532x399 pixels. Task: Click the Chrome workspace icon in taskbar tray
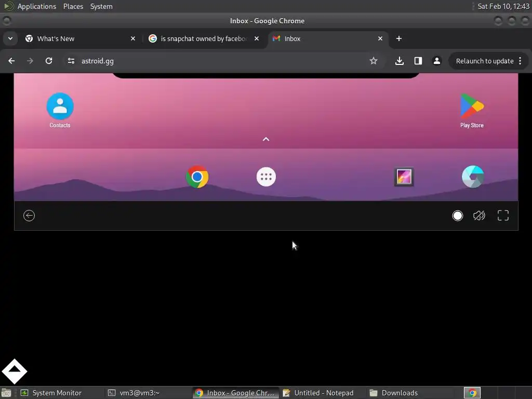pyautogui.click(x=472, y=393)
